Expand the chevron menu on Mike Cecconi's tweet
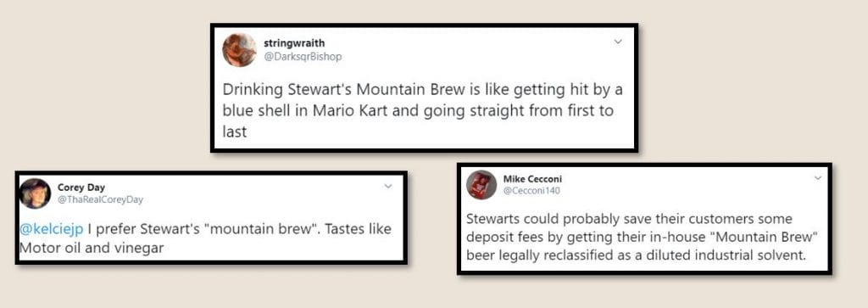This screenshot has width=868, height=308. [x=818, y=178]
